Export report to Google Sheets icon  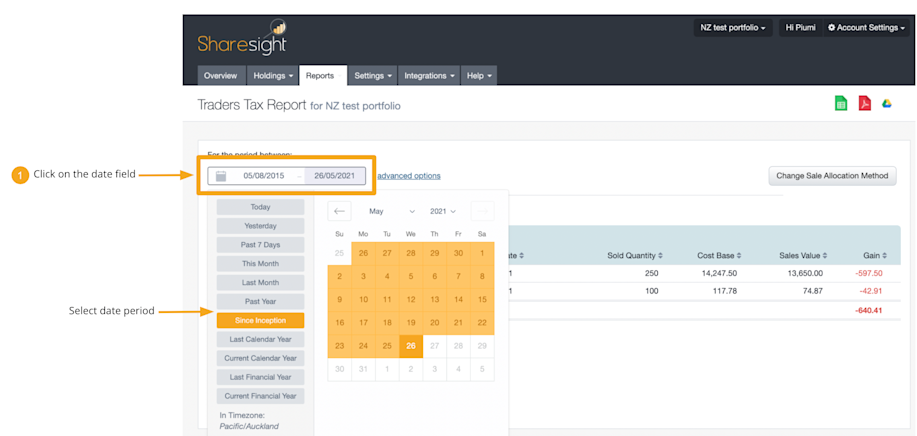tap(841, 103)
